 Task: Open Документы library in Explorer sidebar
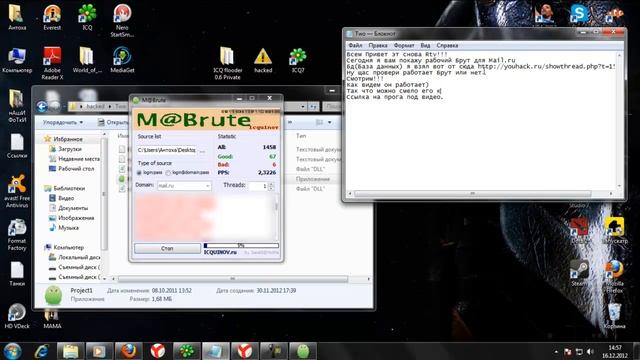73,208
